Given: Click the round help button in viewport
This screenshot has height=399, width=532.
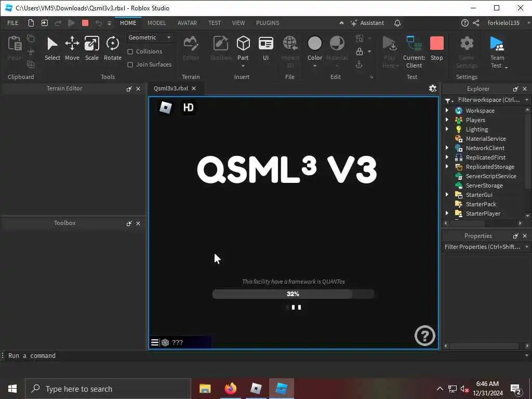Looking at the screenshot, I should click(424, 336).
